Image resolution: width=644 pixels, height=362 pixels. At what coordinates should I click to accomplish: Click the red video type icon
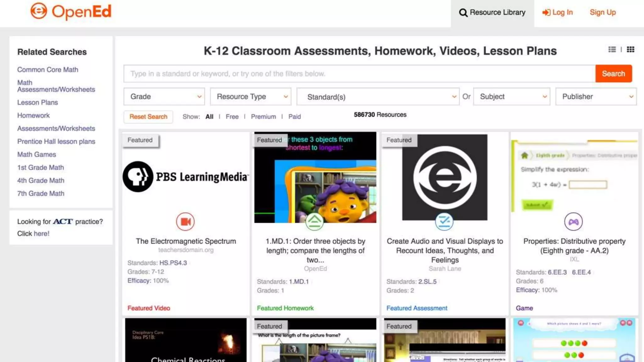(185, 222)
